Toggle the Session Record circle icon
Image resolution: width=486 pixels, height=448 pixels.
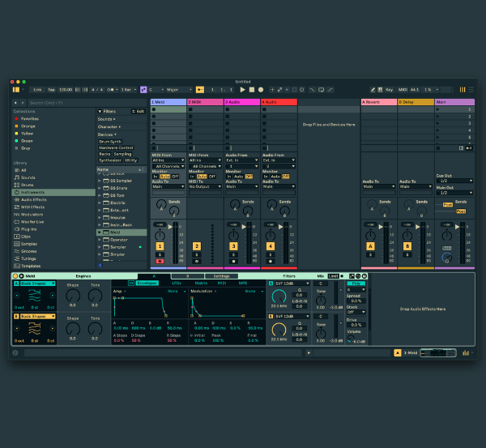(x=302, y=90)
